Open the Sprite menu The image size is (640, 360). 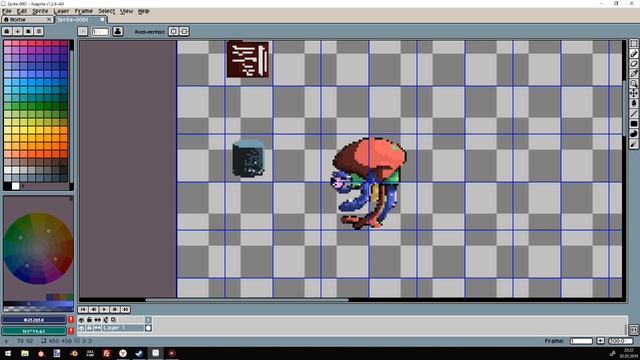(40, 11)
